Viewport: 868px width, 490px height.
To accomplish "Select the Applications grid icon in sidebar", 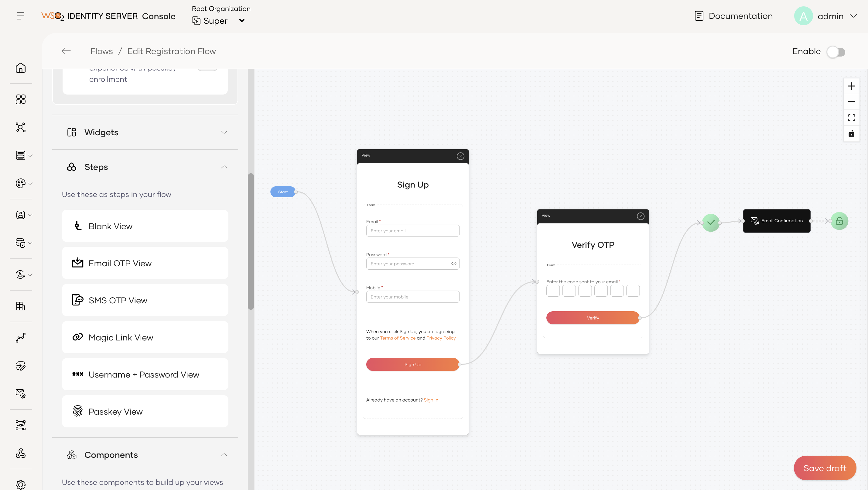I will click(21, 99).
